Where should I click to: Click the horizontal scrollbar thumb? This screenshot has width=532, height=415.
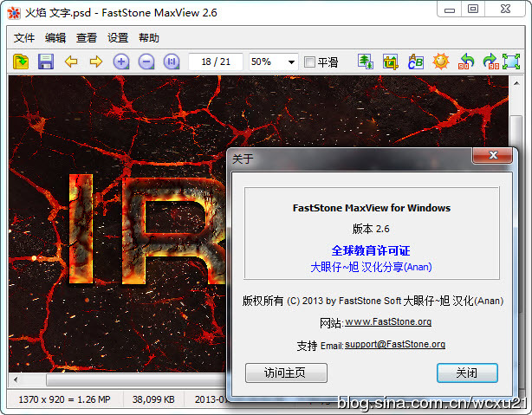point(136,379)
